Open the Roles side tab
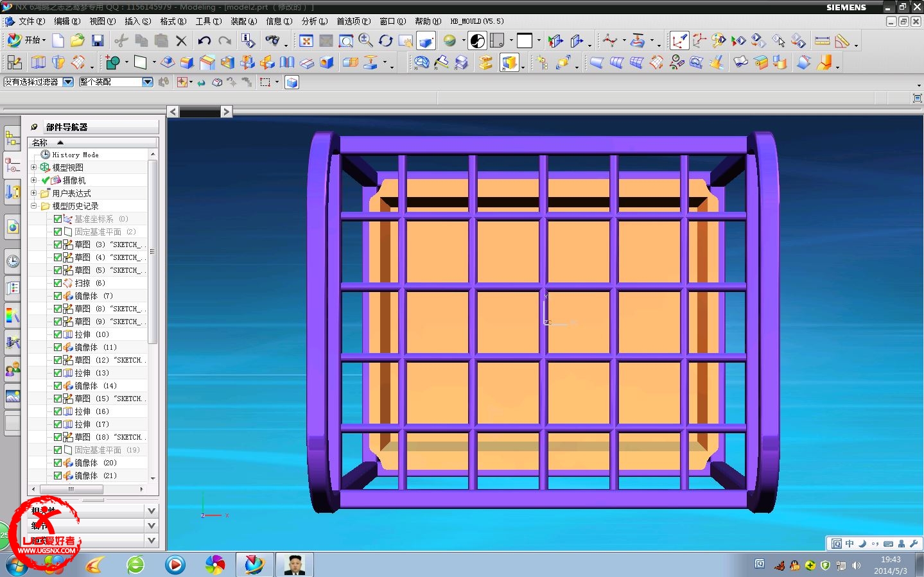924x577 pixels. click(x=12, y=370)
